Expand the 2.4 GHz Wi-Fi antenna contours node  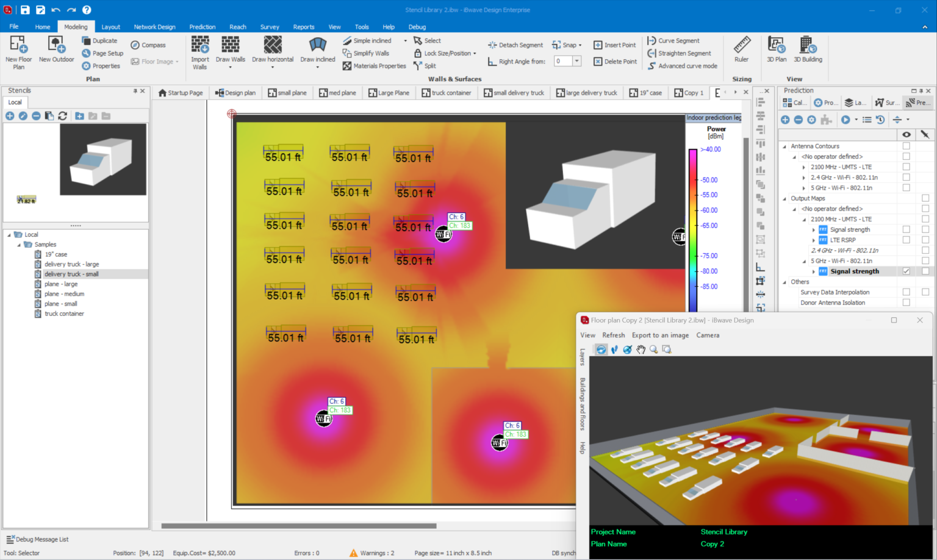pos(804,177)
